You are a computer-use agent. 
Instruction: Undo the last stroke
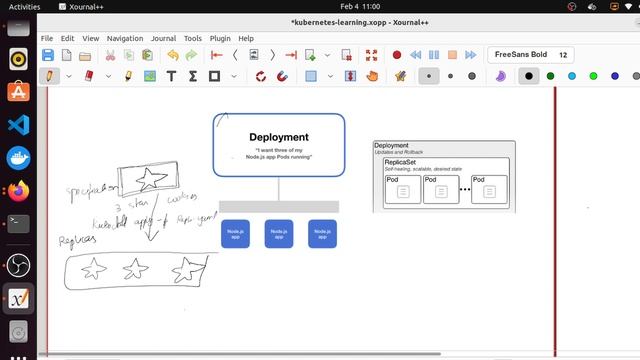(173, 55)
